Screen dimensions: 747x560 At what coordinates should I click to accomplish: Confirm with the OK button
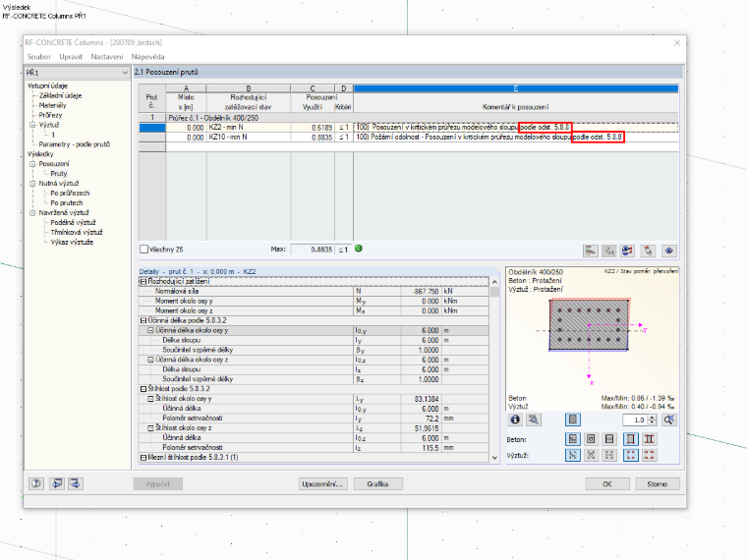click(x=607, y=483)
